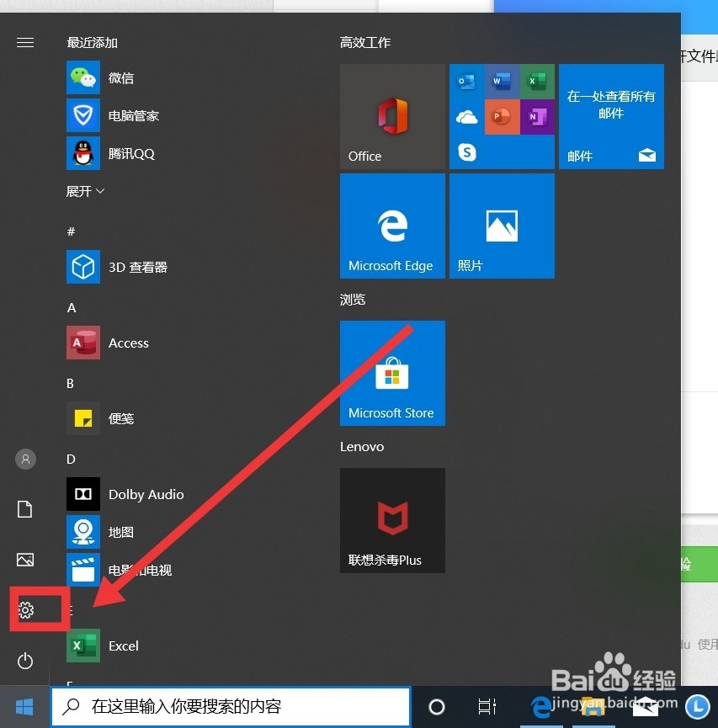Click 高效工作 tile group heading

(x=365, y=43)
